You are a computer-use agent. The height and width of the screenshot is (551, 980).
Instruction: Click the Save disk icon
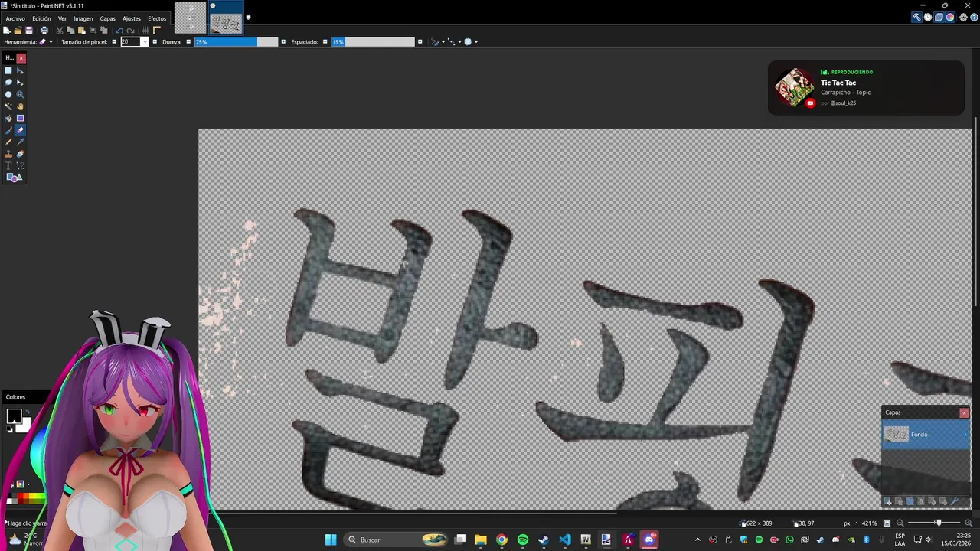pos(29,31)
